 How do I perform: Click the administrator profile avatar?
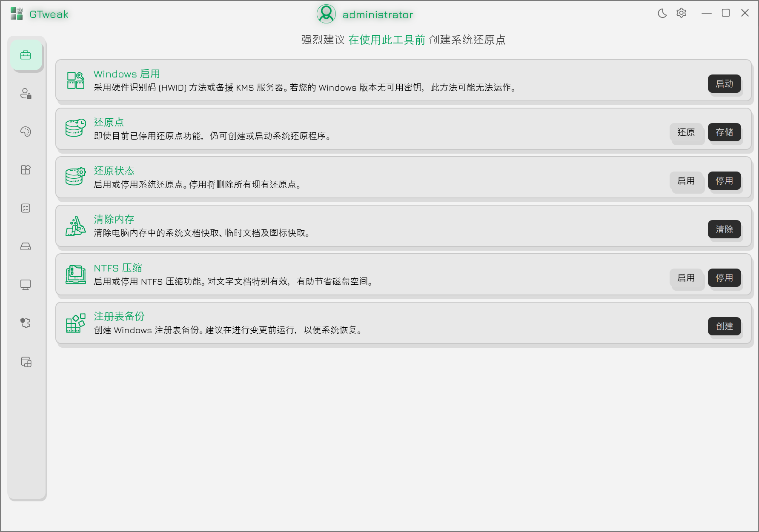tap(327, 14)
